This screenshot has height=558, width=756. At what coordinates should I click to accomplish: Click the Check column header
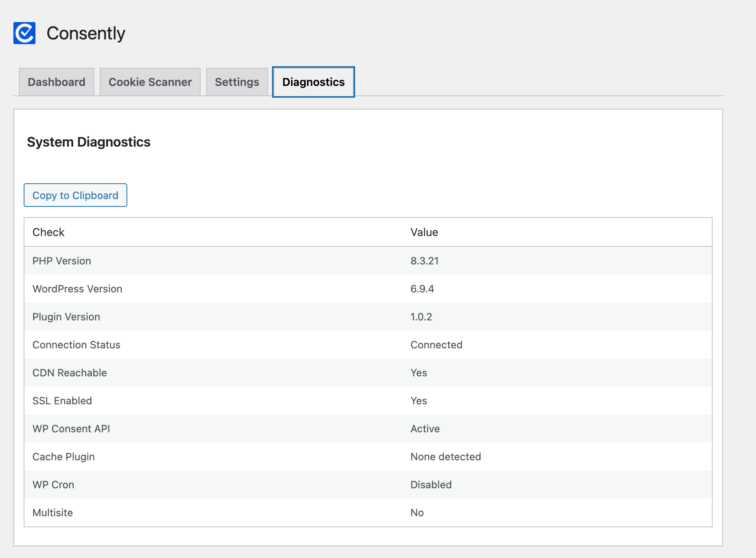click(x=48, y=232)
